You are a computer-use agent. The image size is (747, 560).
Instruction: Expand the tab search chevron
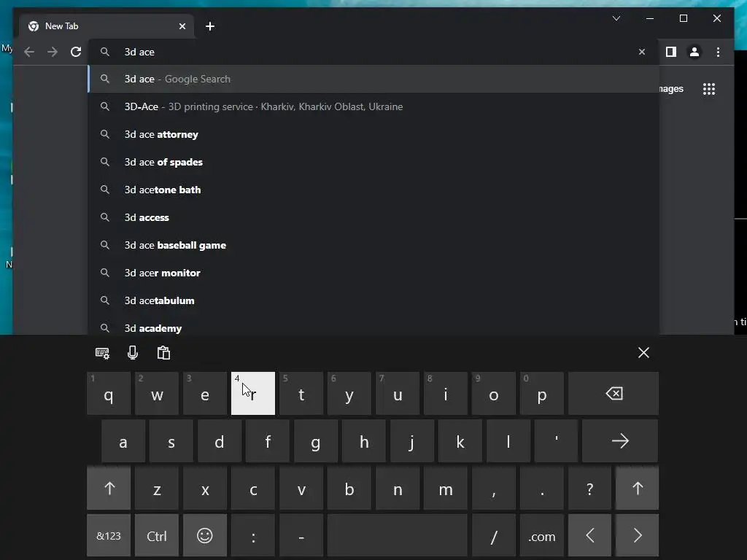coord(616,18)
